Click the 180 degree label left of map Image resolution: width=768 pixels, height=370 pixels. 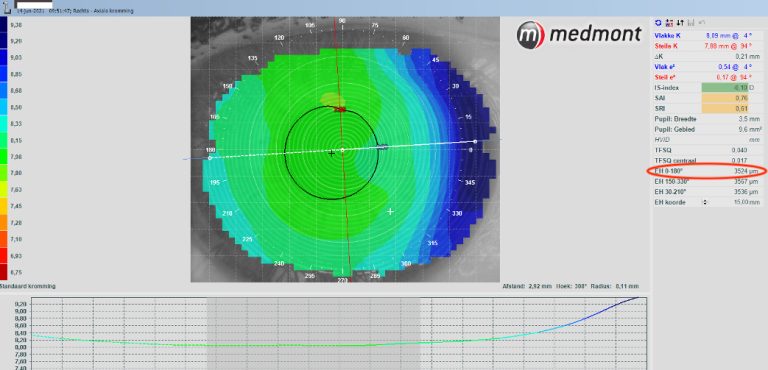211,150
